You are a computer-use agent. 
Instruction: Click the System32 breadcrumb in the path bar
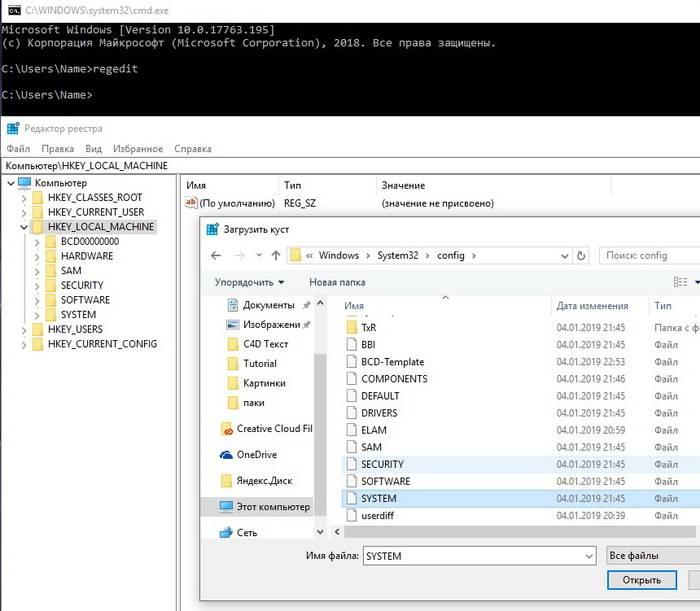[398, 256]
